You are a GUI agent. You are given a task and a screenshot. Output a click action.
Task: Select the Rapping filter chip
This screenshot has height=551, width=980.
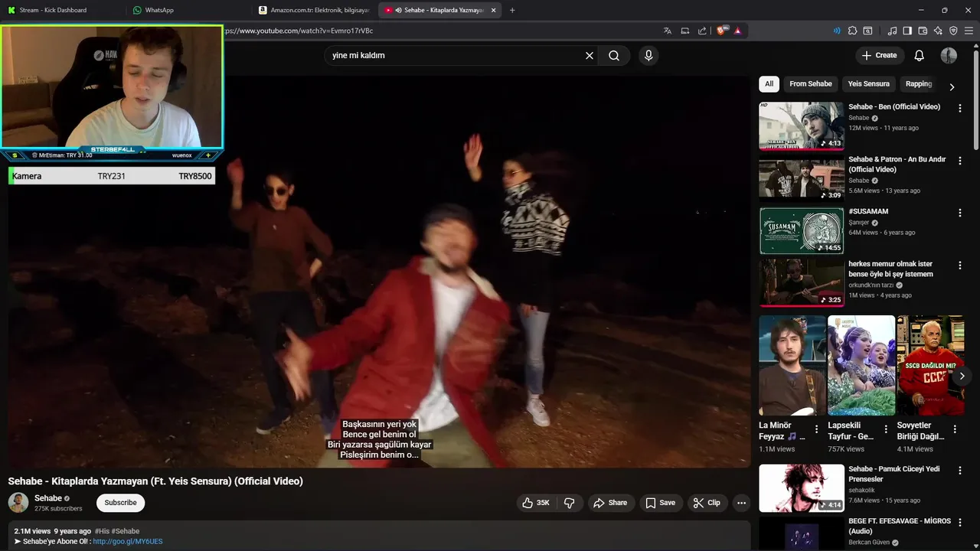pos(919,84)
